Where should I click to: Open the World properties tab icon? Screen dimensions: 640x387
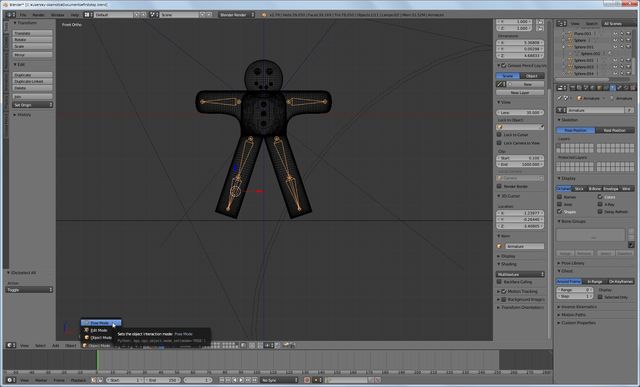[592, 87]
